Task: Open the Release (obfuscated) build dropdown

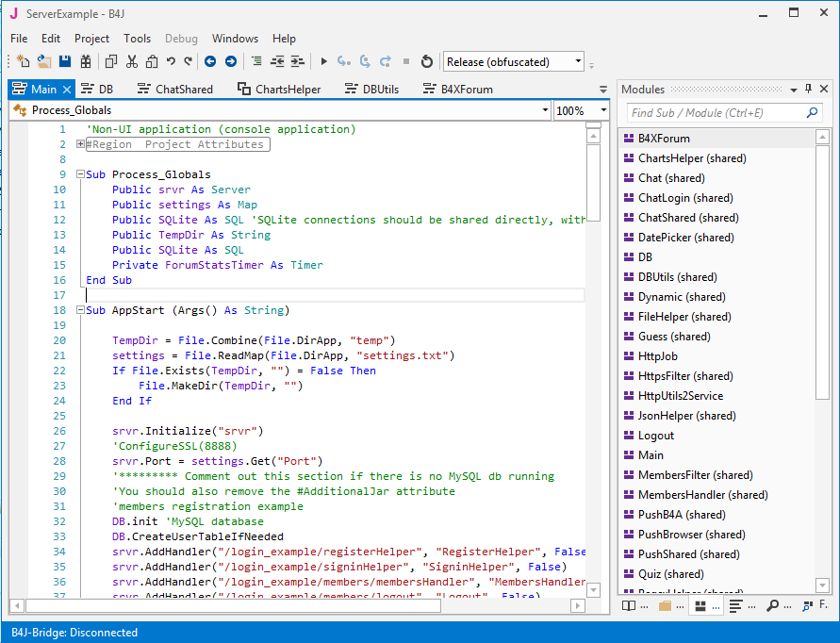Action: coord(578,62)
